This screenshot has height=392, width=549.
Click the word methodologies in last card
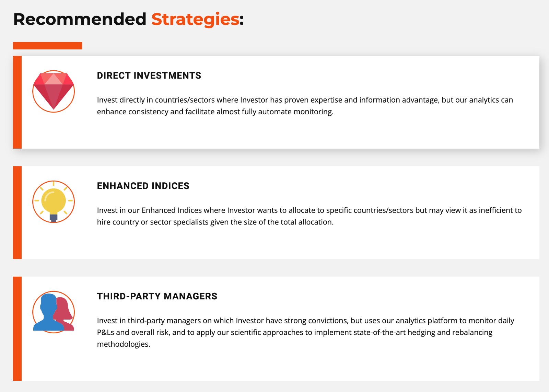(124, 344)
